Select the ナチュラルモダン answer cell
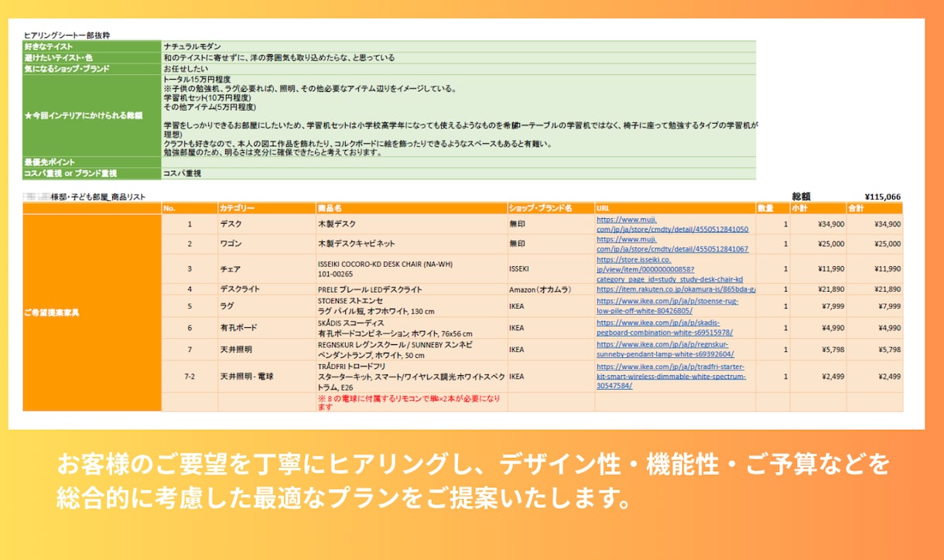The height and width of the screenshot is (560, 944). (458, 46)
